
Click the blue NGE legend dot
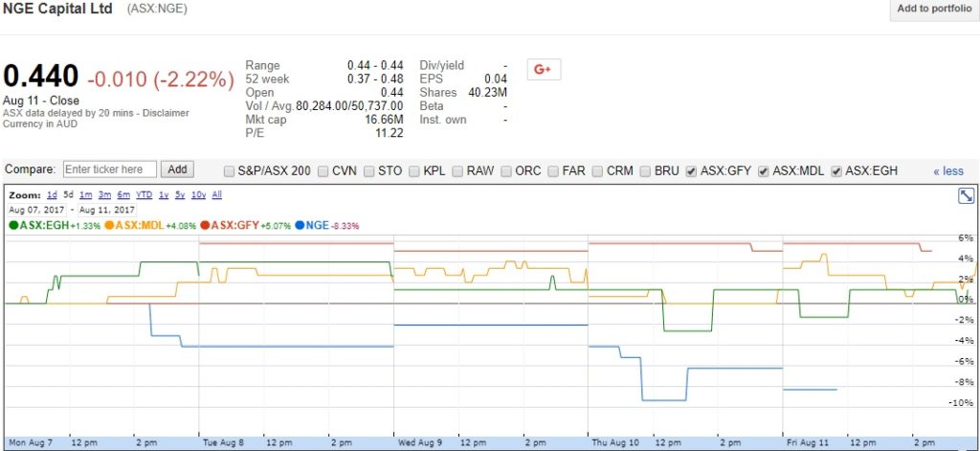point(300,226)
